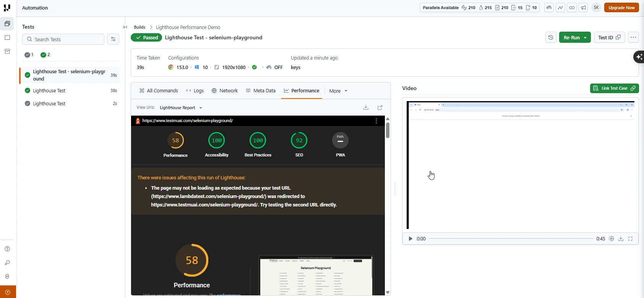The height and width of the screenshot is (298, 644).
Task: Enter video fullscreen mode
Action: click(631, 238)
